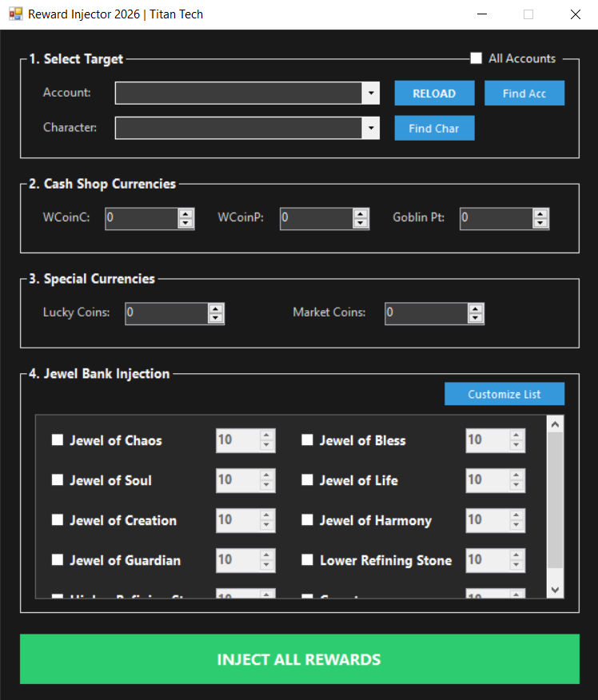Image resolution: width=598 pixels, height=700 pixels.
Task: Expand the Character dropdown list
Action: [370, 128]
